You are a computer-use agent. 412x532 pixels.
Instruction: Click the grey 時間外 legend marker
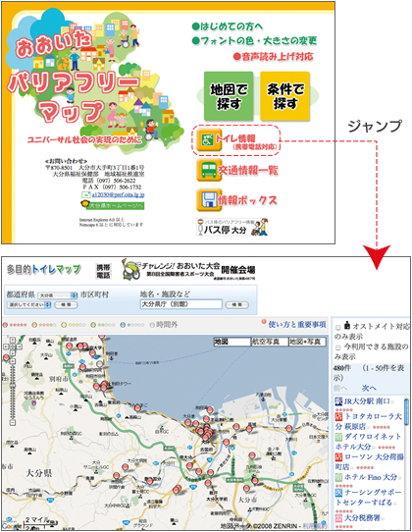point(152,325)
